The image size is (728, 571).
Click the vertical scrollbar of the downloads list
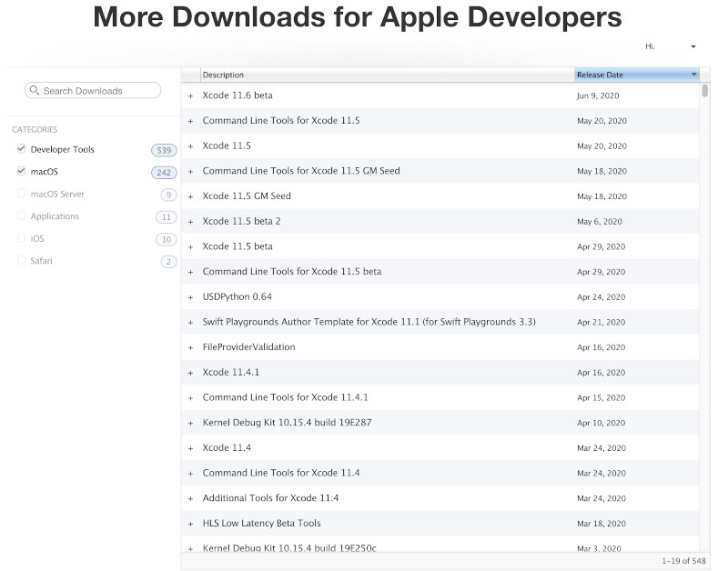705,91
